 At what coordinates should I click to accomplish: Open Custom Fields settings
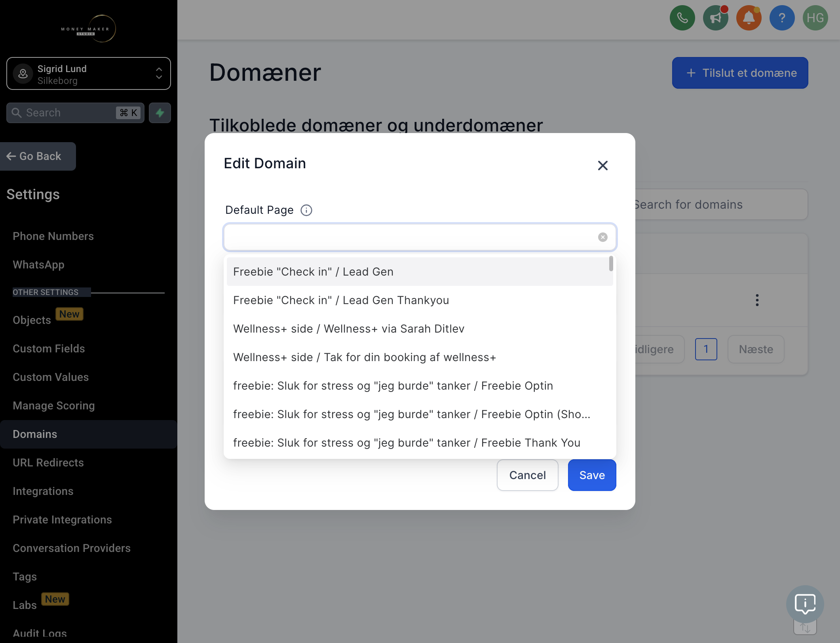pyautogui.click(x=49, y=348)
